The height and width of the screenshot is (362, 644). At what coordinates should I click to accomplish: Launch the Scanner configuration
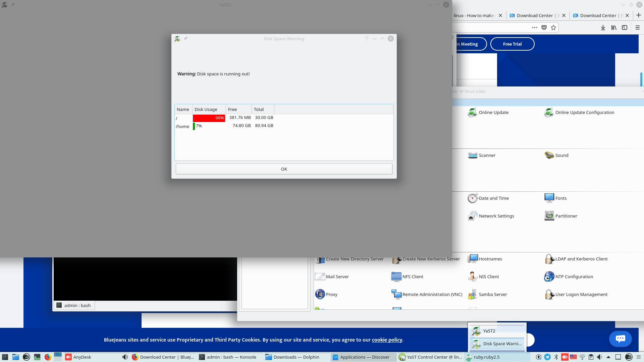point(487,156)
